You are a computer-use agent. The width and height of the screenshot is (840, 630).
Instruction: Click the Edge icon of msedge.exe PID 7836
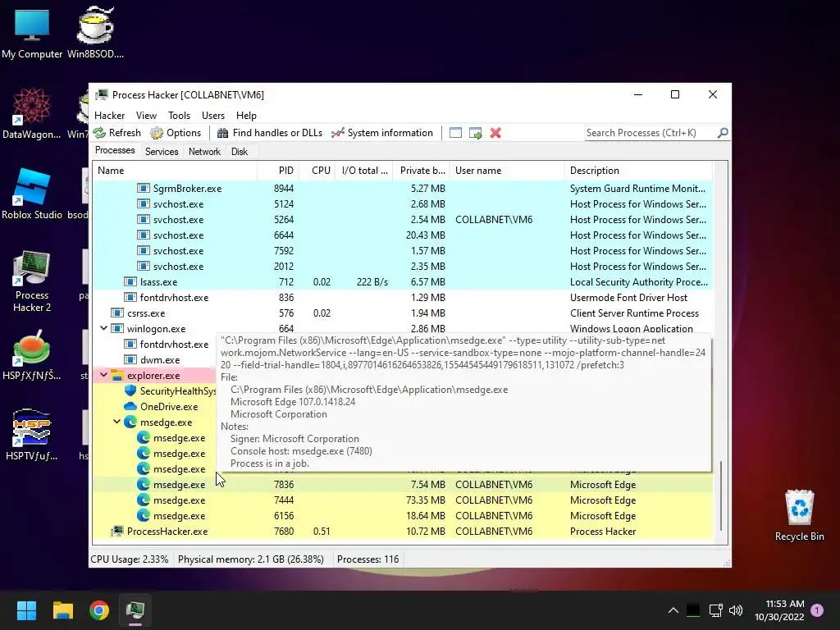[x=143, y=484]
